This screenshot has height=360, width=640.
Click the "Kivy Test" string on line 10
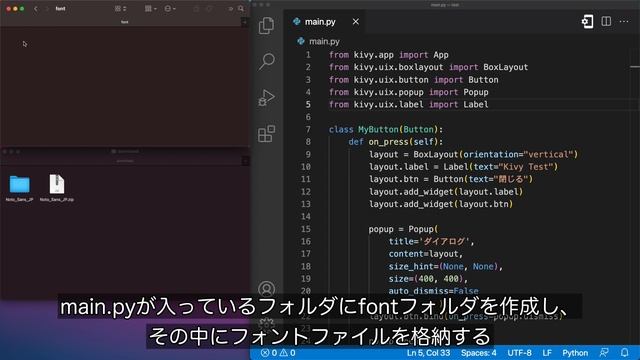coord(526,167)
